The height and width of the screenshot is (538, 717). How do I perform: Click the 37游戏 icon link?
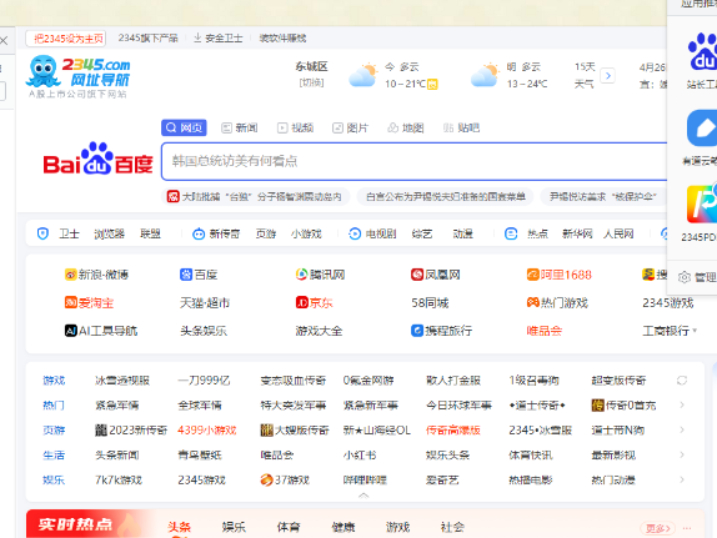pos(267,480)
